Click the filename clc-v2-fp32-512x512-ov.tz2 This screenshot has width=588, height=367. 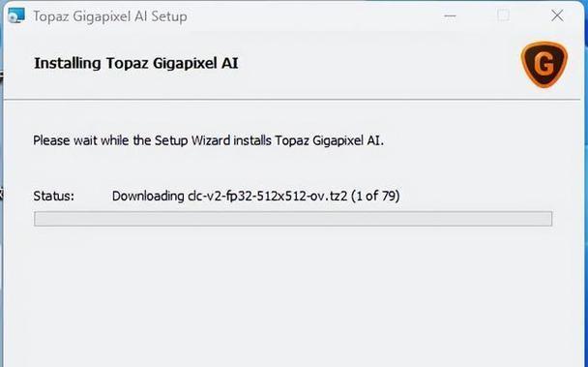(x=267, y=196)
